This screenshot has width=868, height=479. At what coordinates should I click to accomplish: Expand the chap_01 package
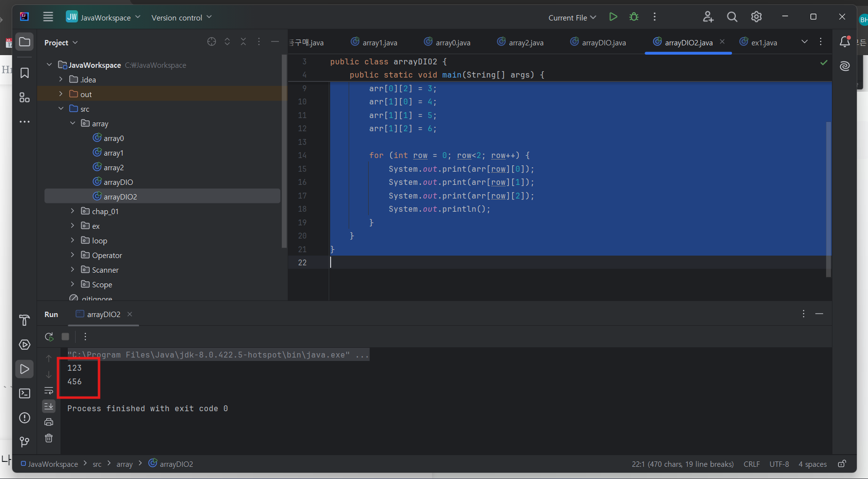pos(72,211)
